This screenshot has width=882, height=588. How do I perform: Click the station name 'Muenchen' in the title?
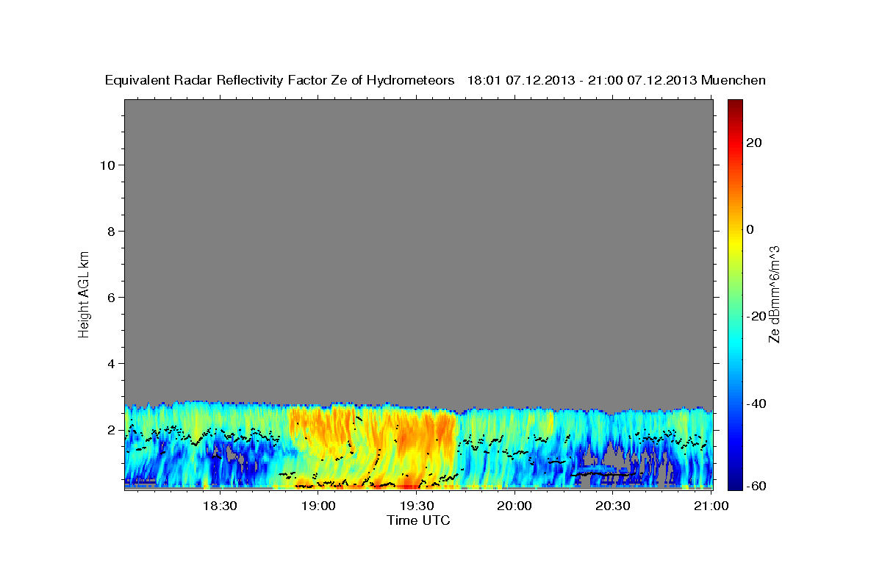(x=734, y=81)
